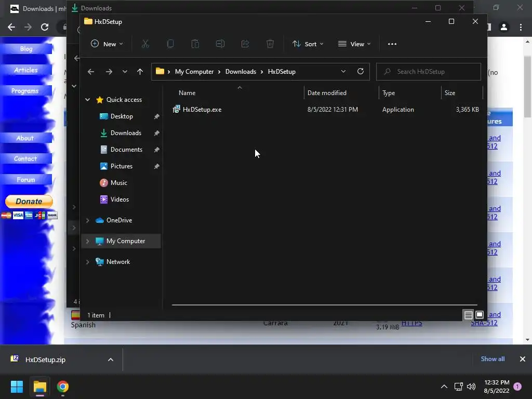Select Downloads in the address path
532x399 pixels.
point(241,72)
